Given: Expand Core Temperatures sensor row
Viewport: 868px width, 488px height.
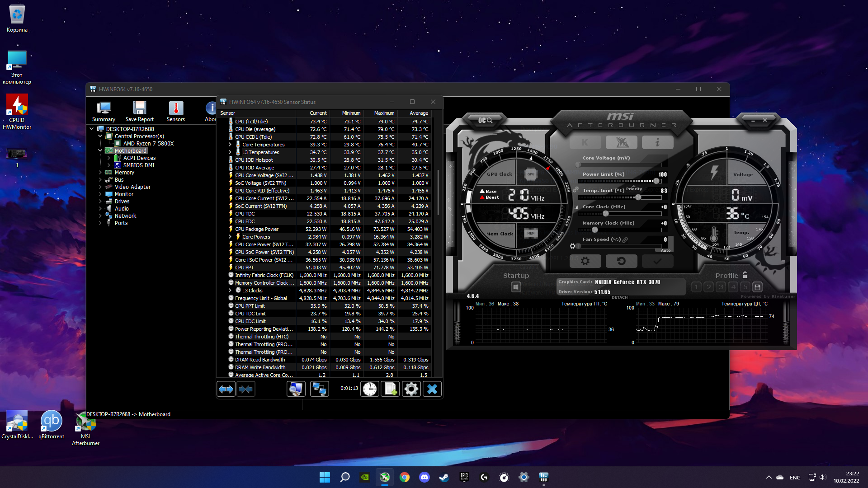Looking at the screenshot, I should [x=230, y=145].
